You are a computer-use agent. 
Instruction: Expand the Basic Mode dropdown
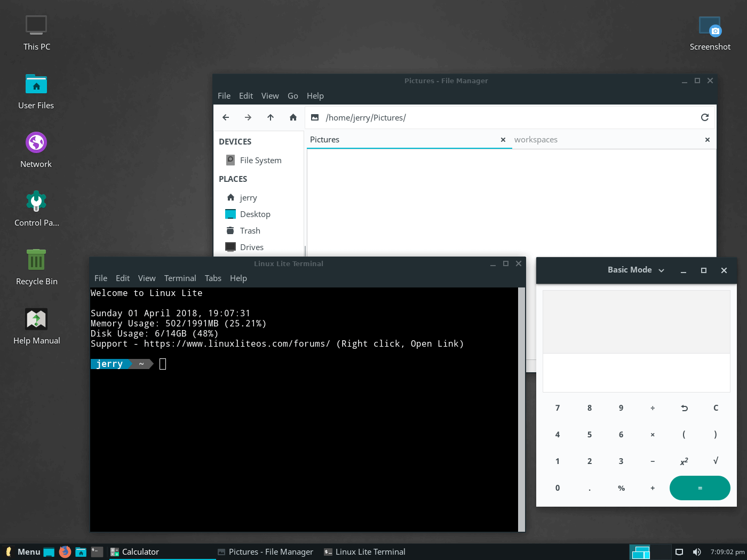tap(636, 270)
